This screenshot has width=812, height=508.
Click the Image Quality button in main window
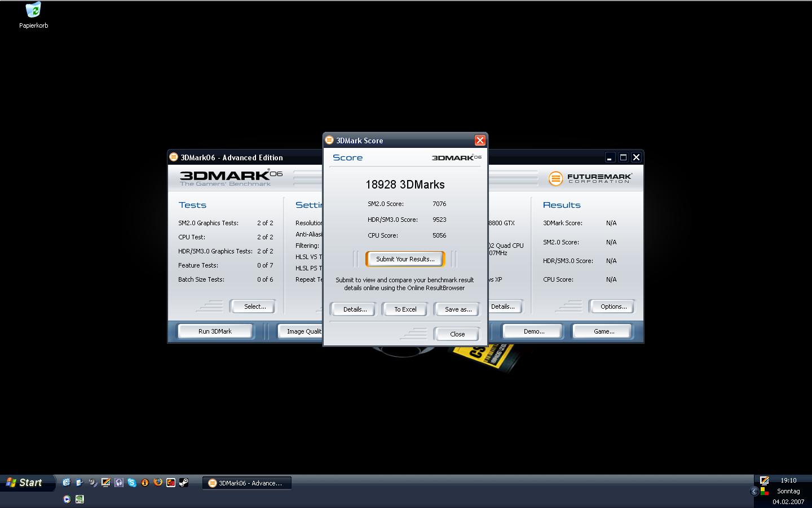(301, 331)
